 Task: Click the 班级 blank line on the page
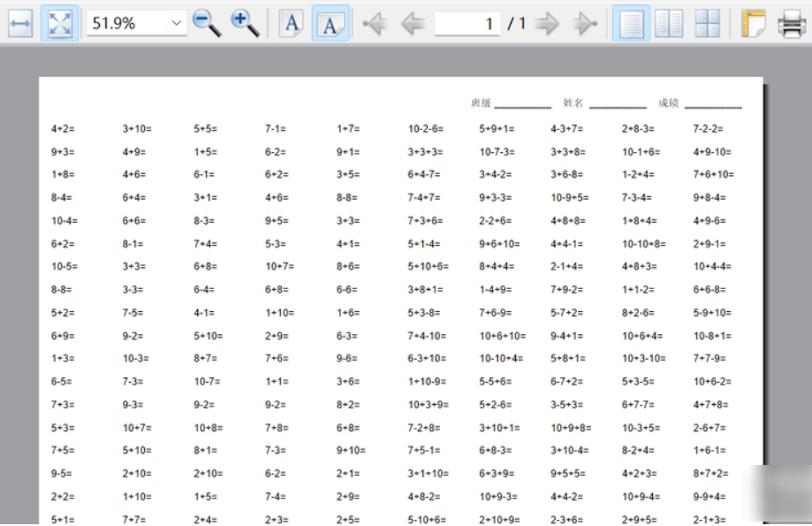[523, 105]
